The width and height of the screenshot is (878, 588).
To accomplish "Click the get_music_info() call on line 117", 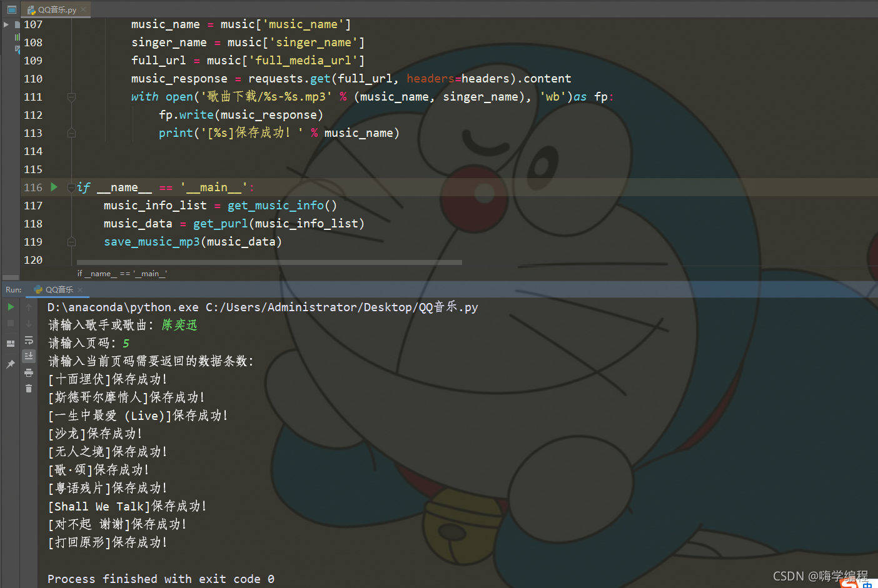I will [x=282, y=206].
